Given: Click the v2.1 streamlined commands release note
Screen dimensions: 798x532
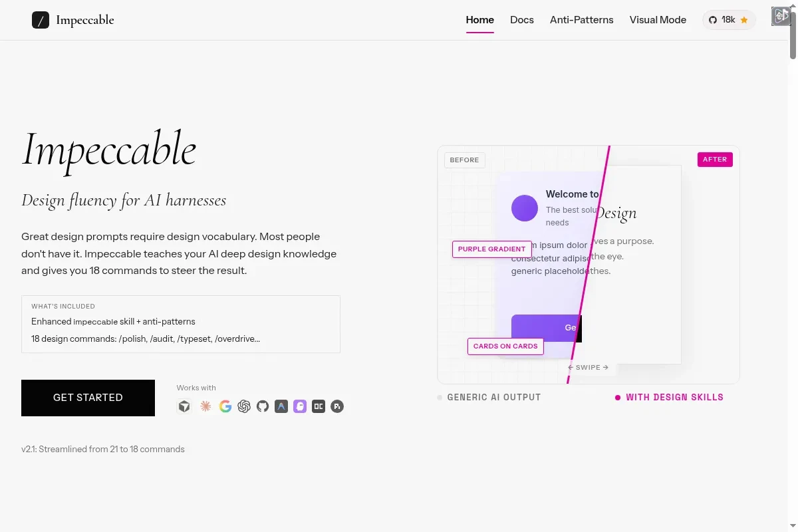Looking at the screenshot, I should point(103,449).
